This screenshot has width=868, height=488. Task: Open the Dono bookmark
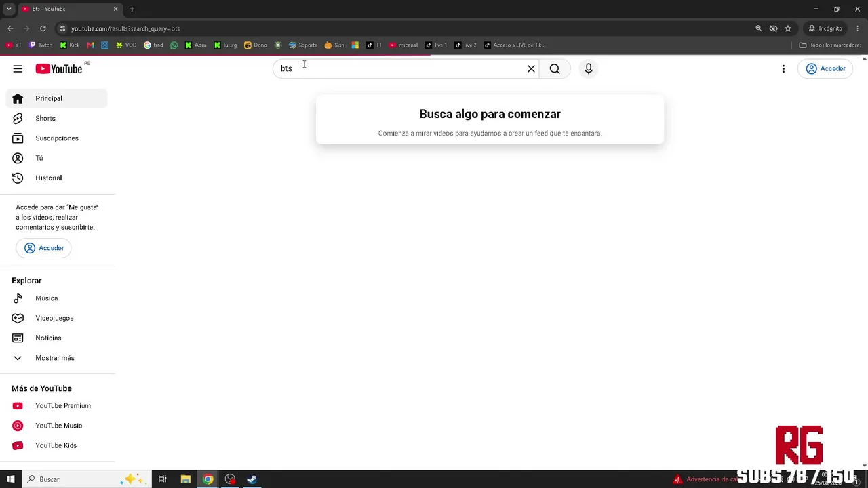point(256,45)
